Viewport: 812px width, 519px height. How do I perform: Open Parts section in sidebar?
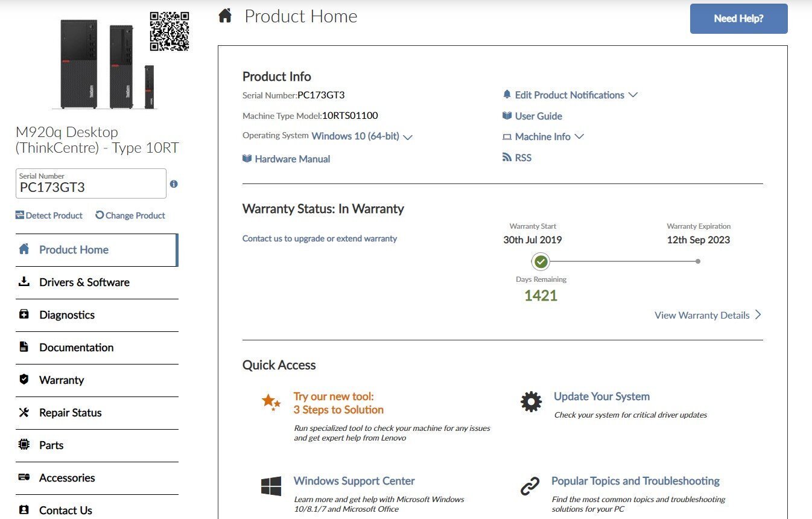click(97, 445)
